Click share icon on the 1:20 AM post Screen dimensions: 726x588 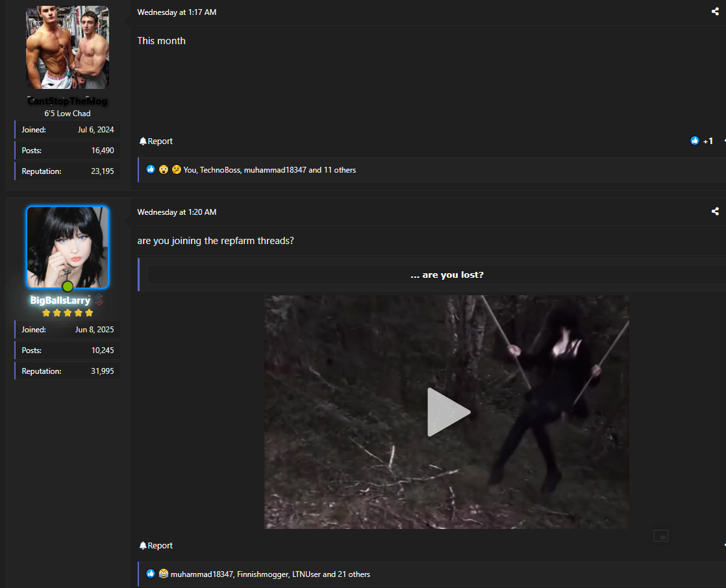pyautogui.click(x=715, y=212)
